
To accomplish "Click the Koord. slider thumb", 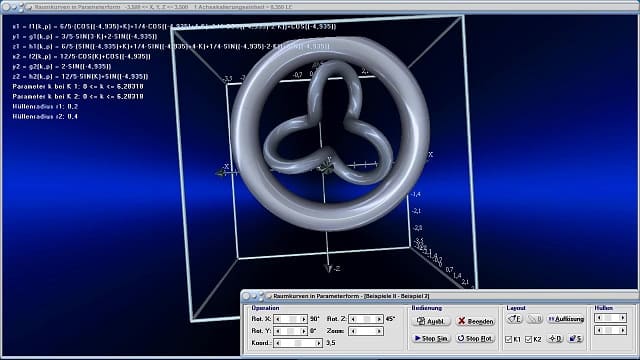I will pos(298,343).
